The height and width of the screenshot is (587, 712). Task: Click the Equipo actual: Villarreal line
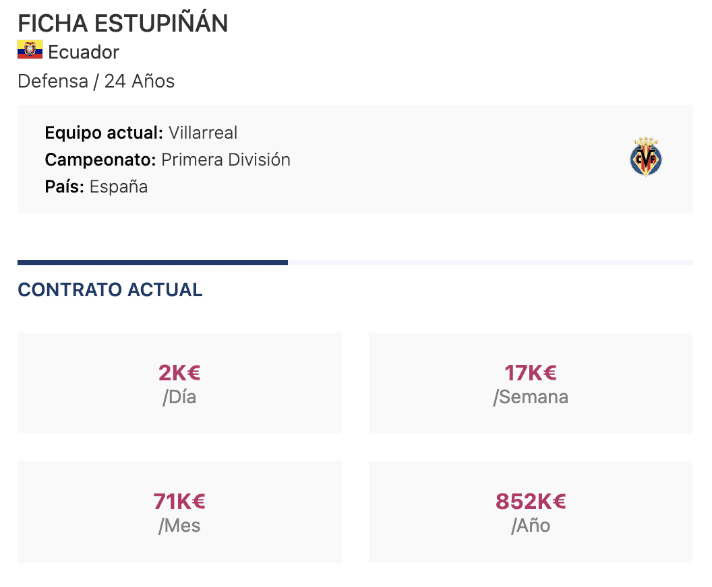click(141, 133)
